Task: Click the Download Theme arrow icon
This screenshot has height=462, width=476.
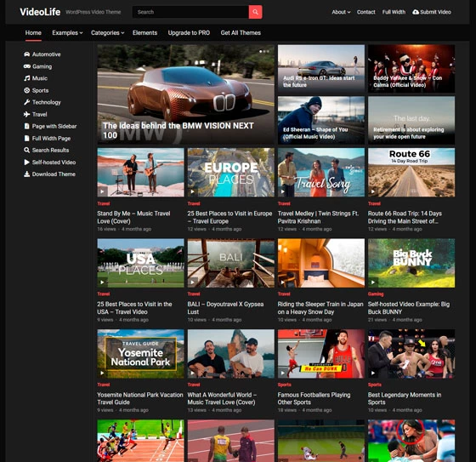Action: (x=26, y=174)
